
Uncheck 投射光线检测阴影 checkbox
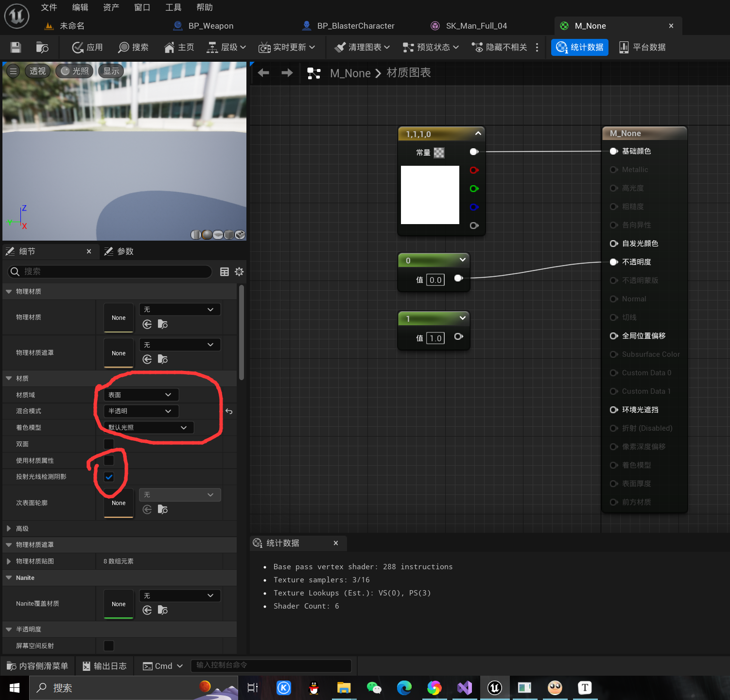click(109, 477)
